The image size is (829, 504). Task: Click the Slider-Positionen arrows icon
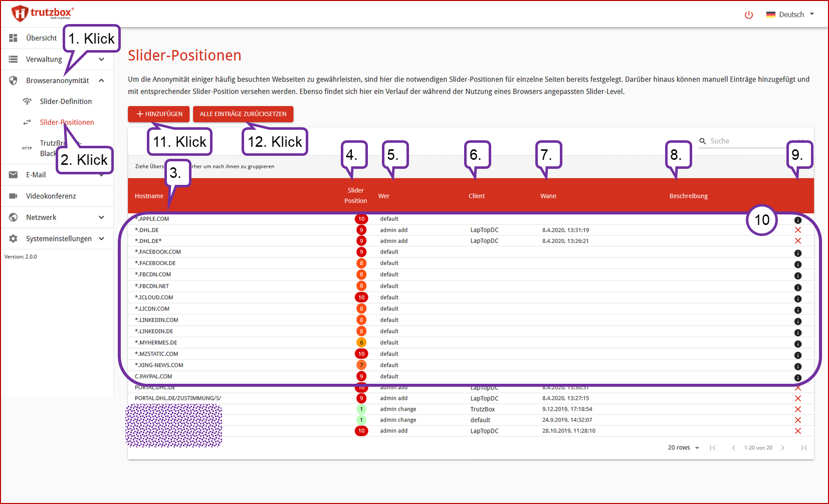coord(27,122)
